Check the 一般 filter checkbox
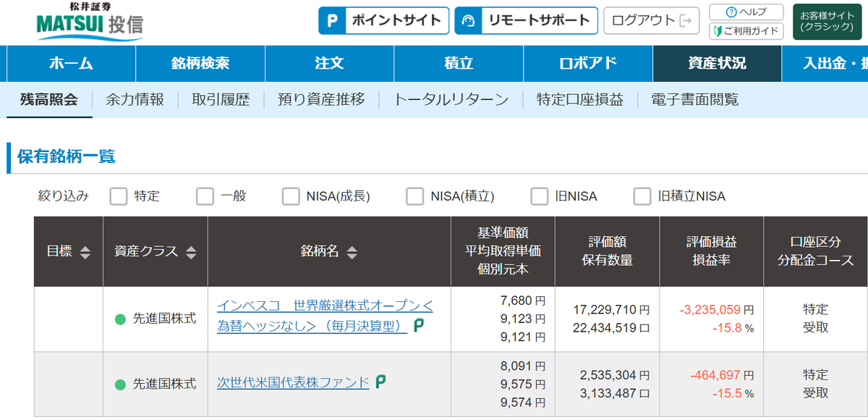 tap(205, 196)
